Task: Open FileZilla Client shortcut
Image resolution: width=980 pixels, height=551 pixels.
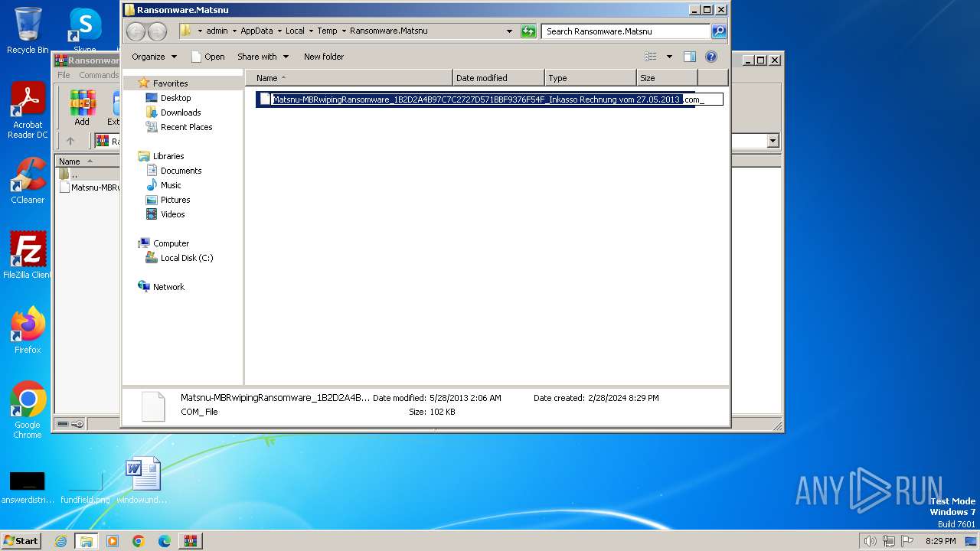Action: tap(28, 255)
